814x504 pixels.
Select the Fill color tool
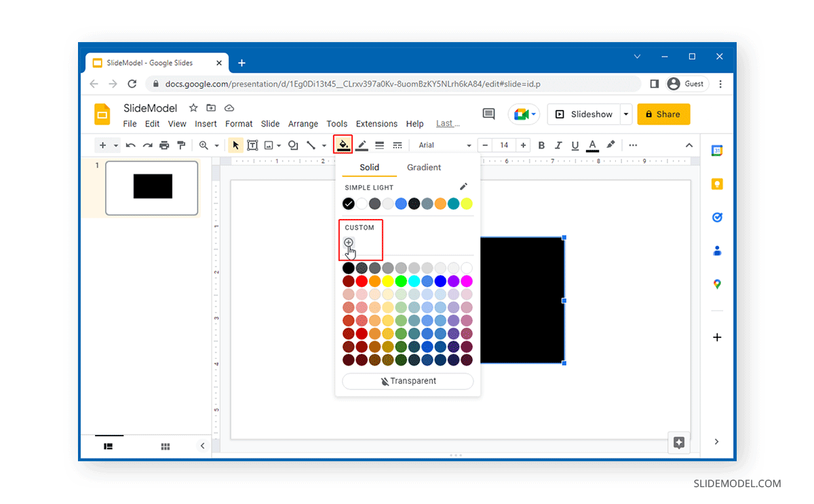[x=343, y=144]
